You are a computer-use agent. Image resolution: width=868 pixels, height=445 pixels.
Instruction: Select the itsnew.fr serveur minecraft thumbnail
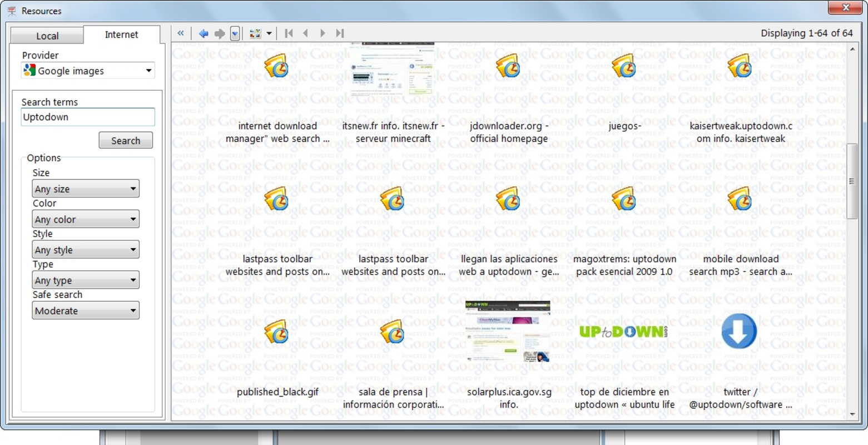(393, 70)
